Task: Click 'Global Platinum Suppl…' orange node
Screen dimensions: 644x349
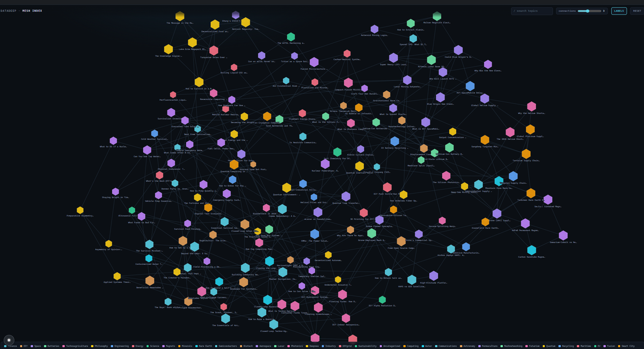Action: [x=530, y=130]
